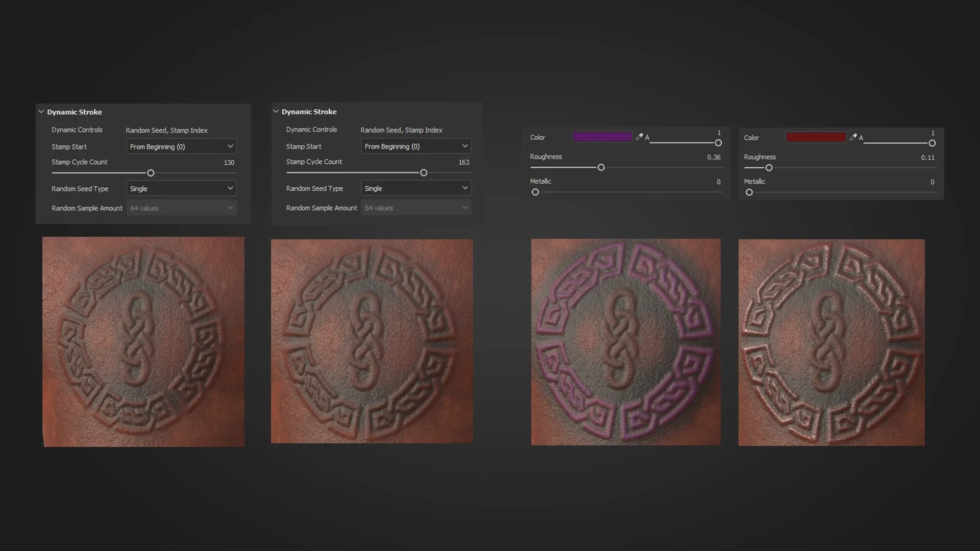Image resolution: width=980 pixels, height=551 pixels.
Task: Click the 0.36 roughness value field
Action: pos(714,157)
